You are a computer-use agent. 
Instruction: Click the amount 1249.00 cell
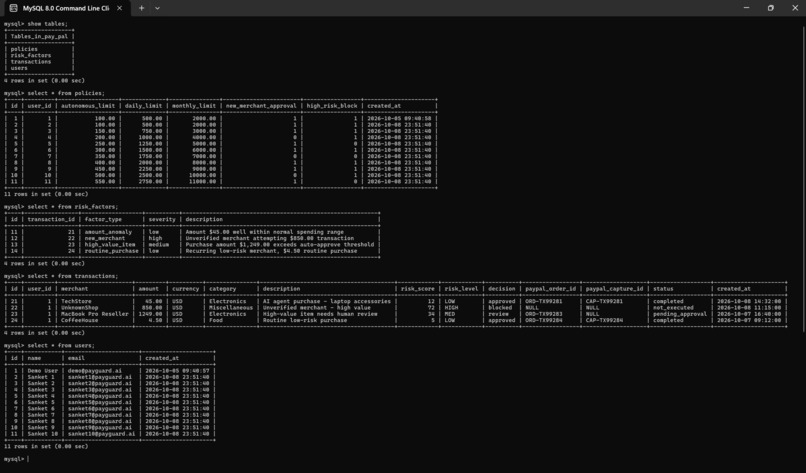(x=151, y=314)
